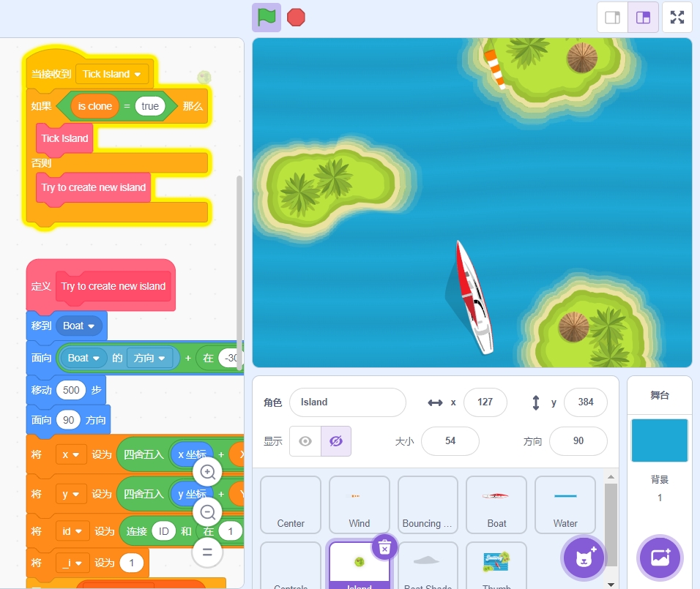Switch to large stage layout
This screenshot has height=589, width=700.
643,18
